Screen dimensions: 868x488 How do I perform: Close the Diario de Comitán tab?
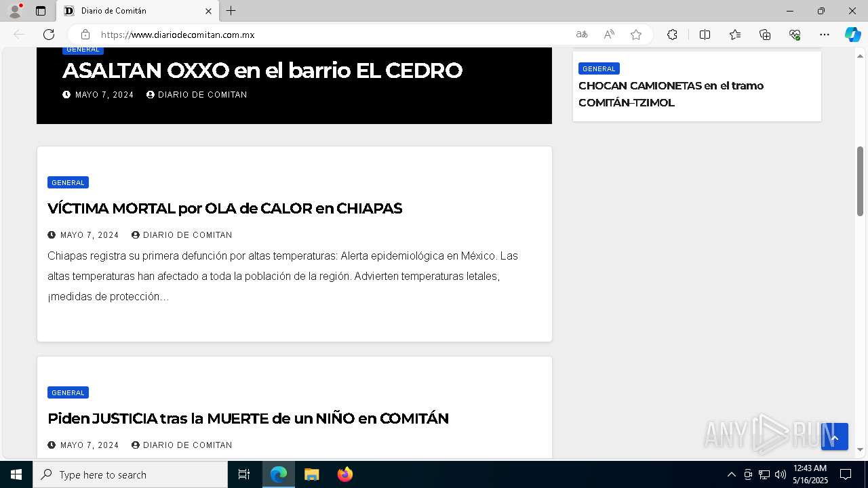coord(208,11)
